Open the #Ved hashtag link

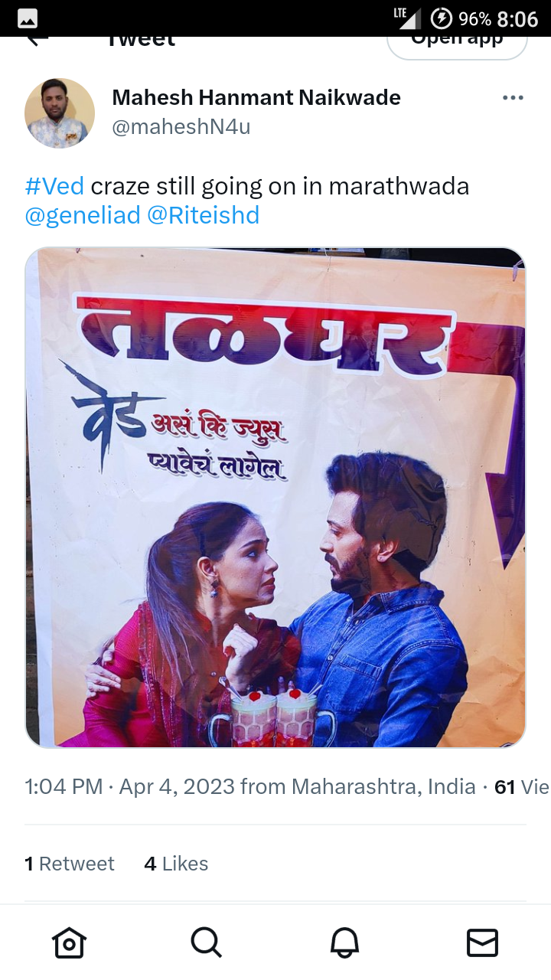coord(54,186)
